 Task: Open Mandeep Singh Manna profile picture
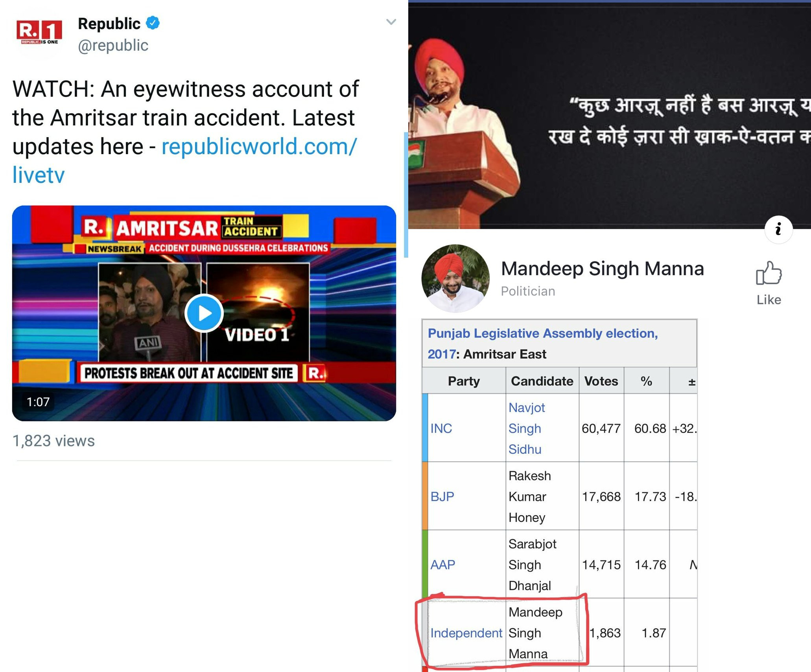[455, 278]
